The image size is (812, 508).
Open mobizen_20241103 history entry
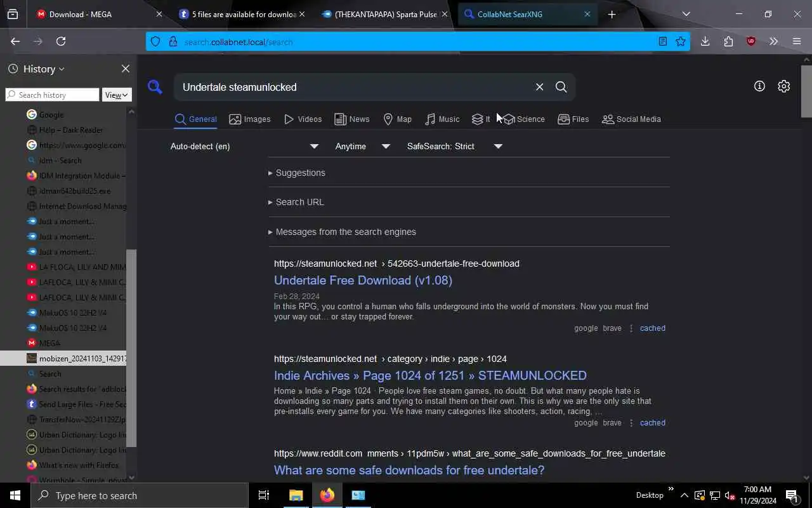[x=63, y=358]
